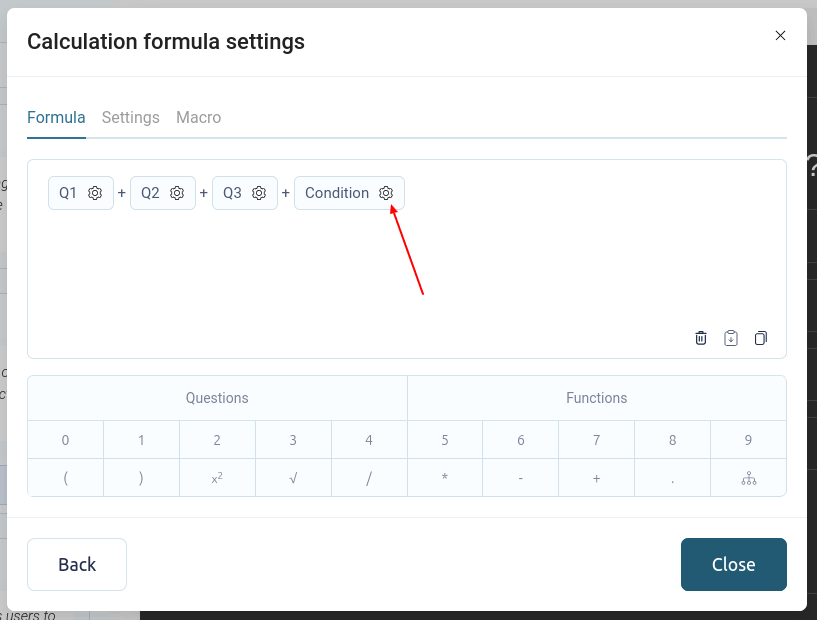Paste formula using clipboard icon

[x=731, y=338]
